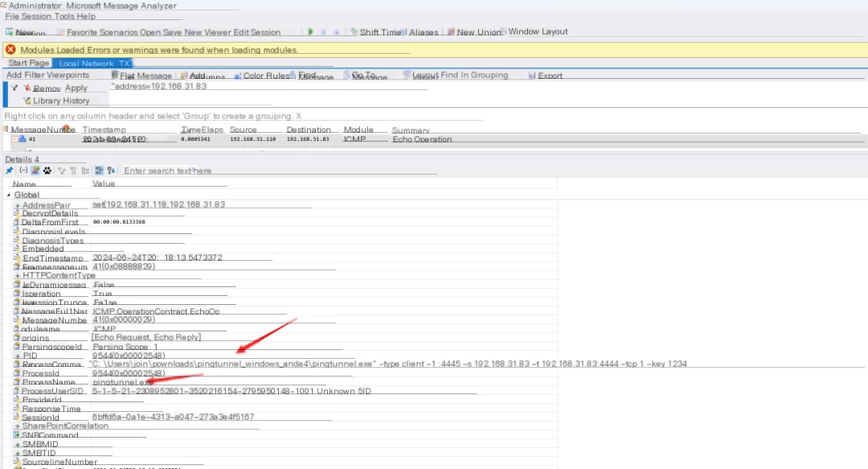Expand message 41 row in the grid
Image resolution: width=868 pixels, height=469 pixels.
pyautogui.click(x=14, y=139)
